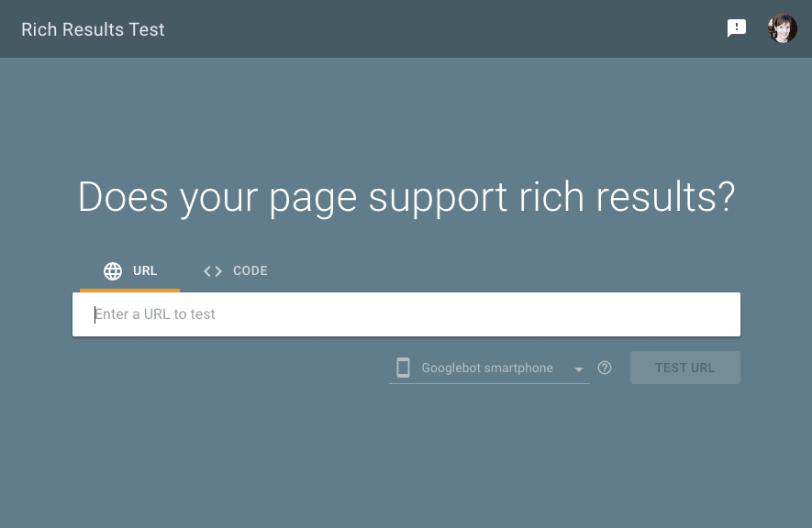Expand the Googlebot smartphone dropdown arrow
The image size is (812, 528).
click(x=579, y=369)
